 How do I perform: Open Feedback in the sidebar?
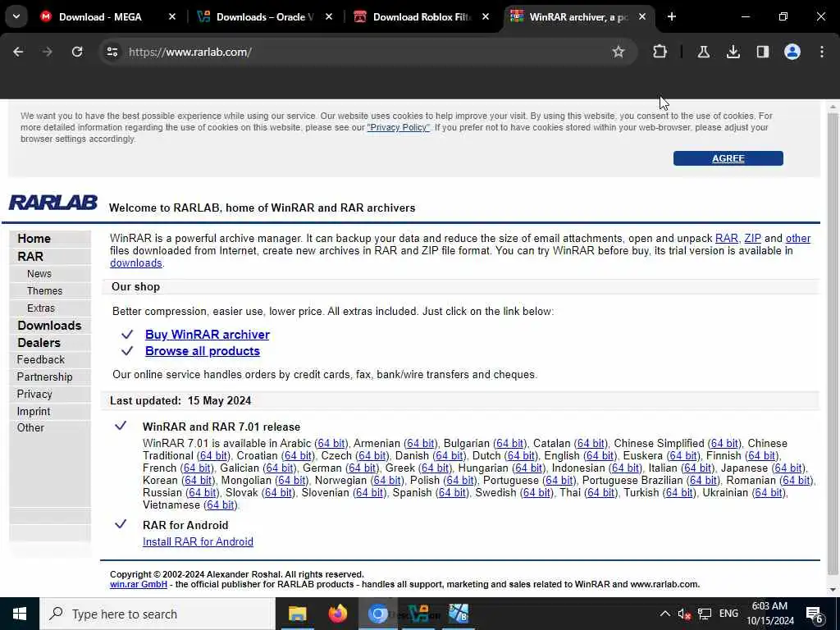tap(41, 360)
